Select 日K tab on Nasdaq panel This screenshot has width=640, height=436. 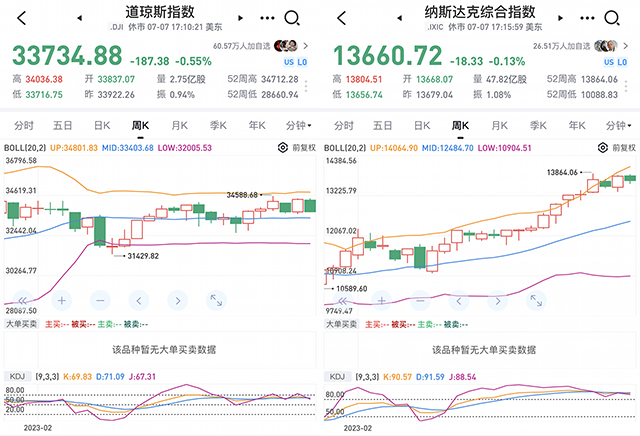tap(422, 125)
